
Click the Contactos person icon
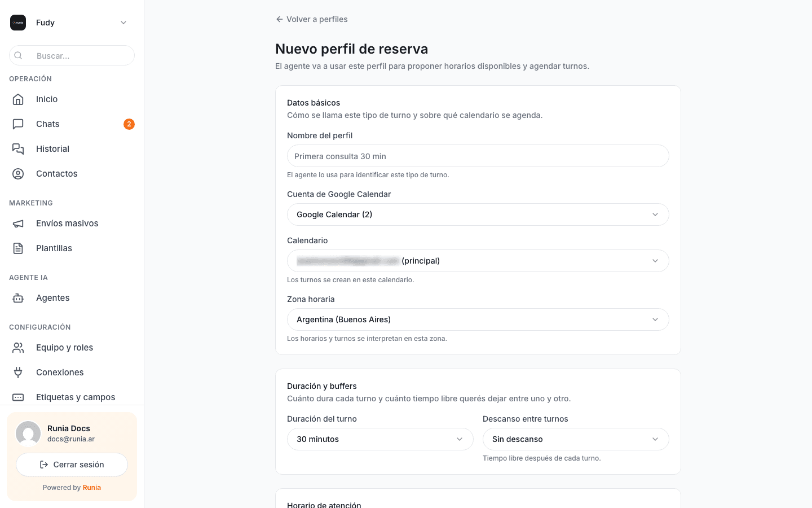click(18, 174)
